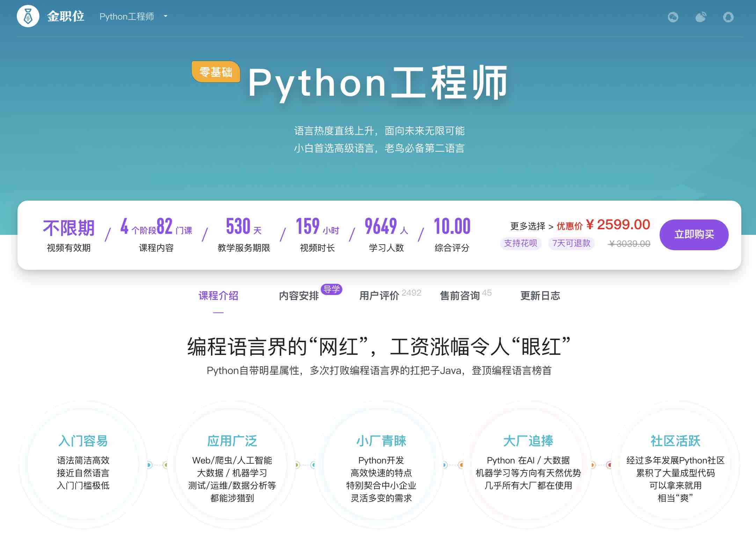
Task: Toggle the 支持花呗 payment tag
Action: (x=521, y=243)
